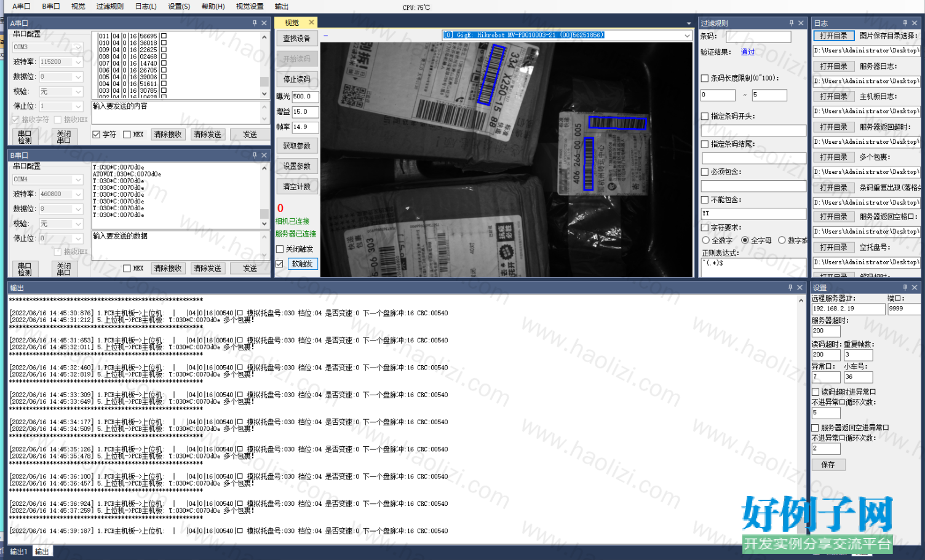Enable 读码超时进异常口 checkbox
This screenshot has width=925, height=560.
click(x=815, y=392)
